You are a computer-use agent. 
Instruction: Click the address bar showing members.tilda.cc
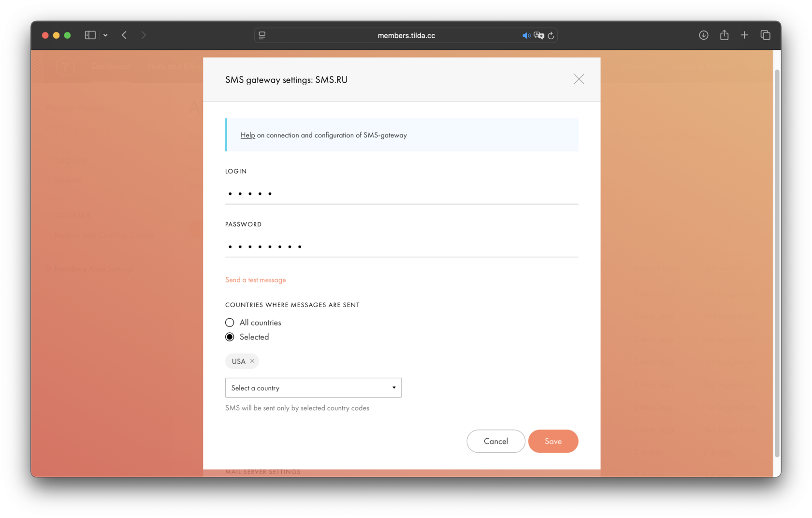point(406,35)
